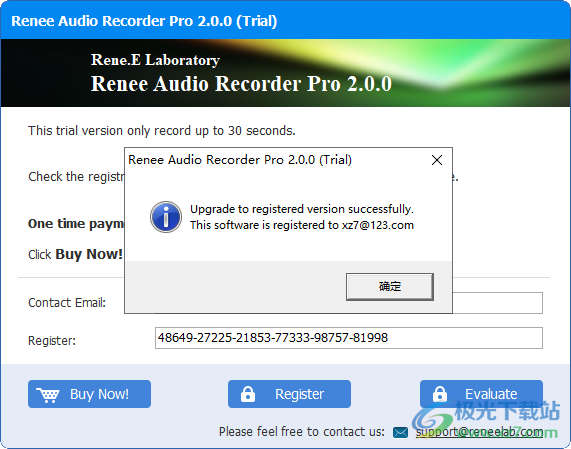The image size is (571, 449).
Task: Click the 'Renee Audio Recorder Pro 2.0.0' banner heading
Action: (241, 84)
